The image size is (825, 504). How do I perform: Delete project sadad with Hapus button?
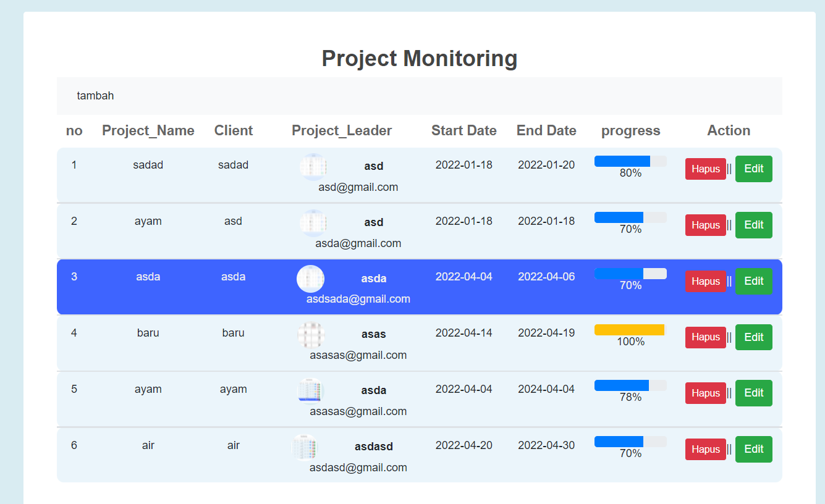click(x=706, y=169)
